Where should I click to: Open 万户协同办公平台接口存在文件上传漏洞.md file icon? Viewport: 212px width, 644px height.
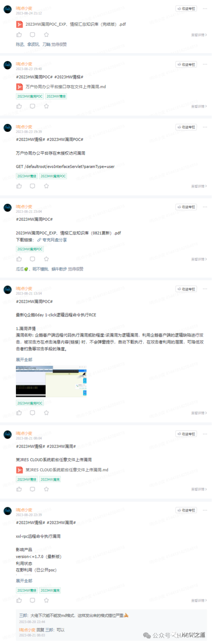(19, 87)
